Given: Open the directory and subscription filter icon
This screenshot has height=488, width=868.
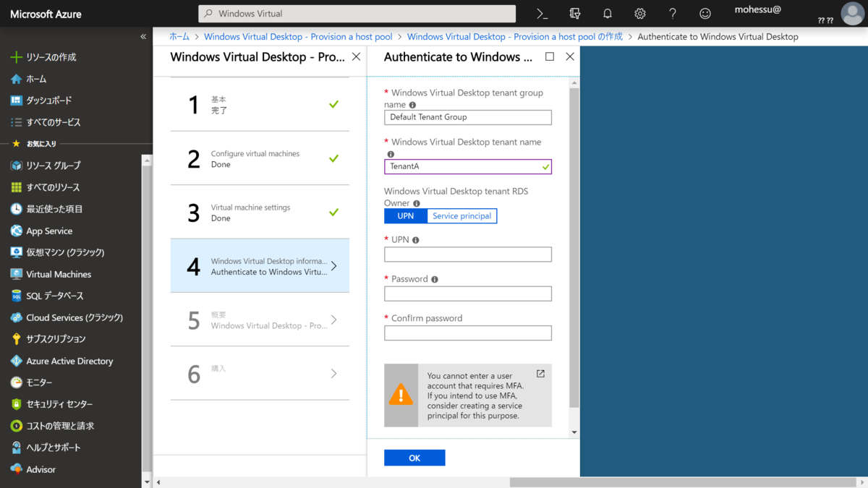Looking at the screenshot, I should pyautogui.click(x=575, y=14).
